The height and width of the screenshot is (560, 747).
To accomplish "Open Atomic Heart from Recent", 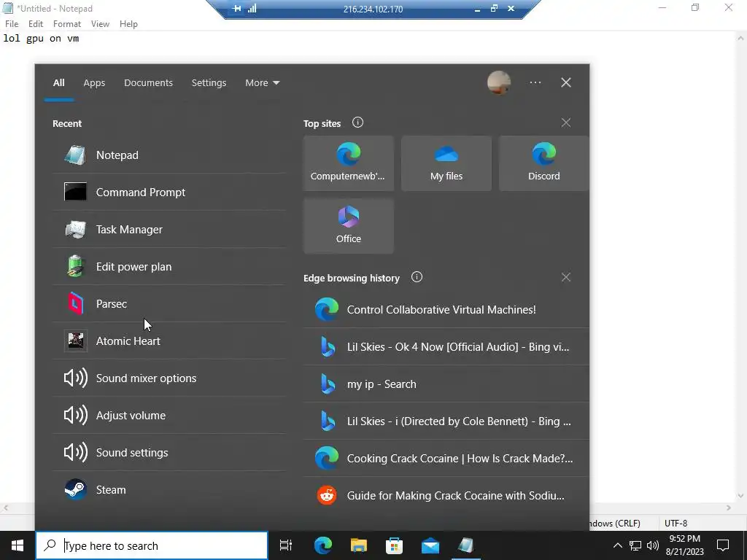I will pyautogui.click(x=169, y=341).
